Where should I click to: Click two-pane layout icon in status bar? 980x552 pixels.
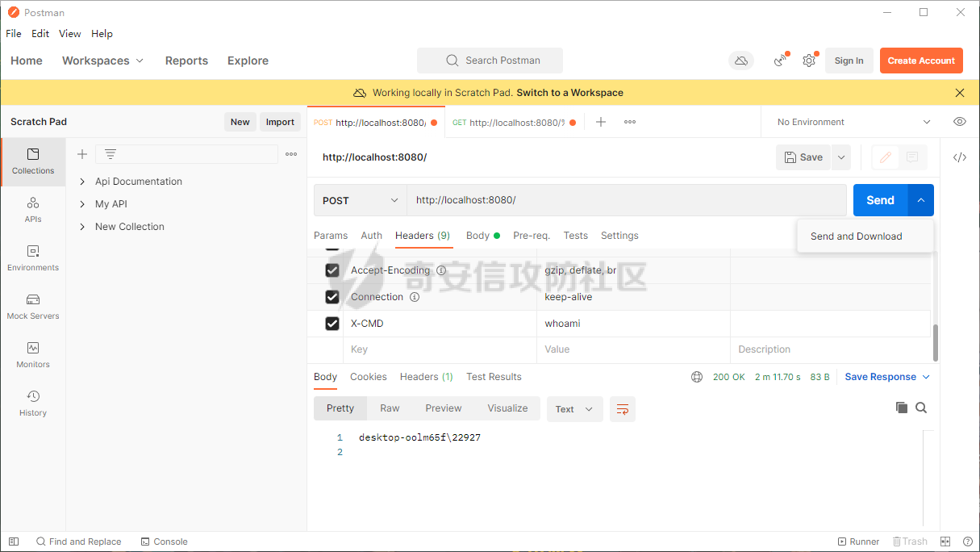click(945, 542)
